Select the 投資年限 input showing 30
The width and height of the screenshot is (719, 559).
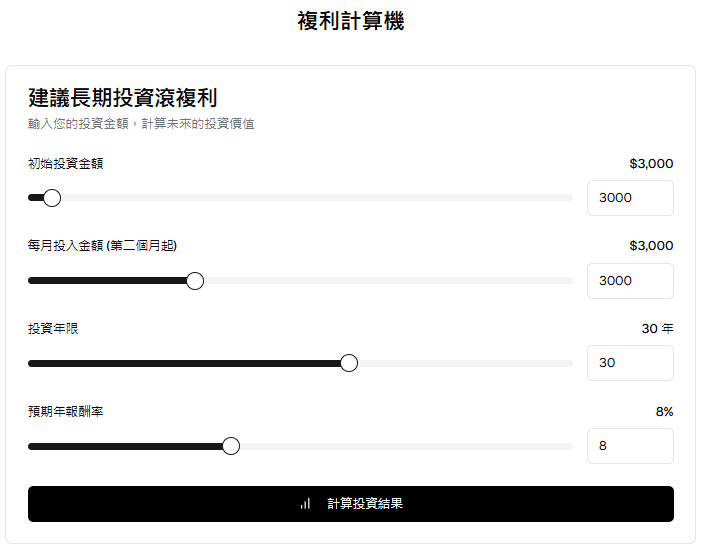tap(629, 363)
